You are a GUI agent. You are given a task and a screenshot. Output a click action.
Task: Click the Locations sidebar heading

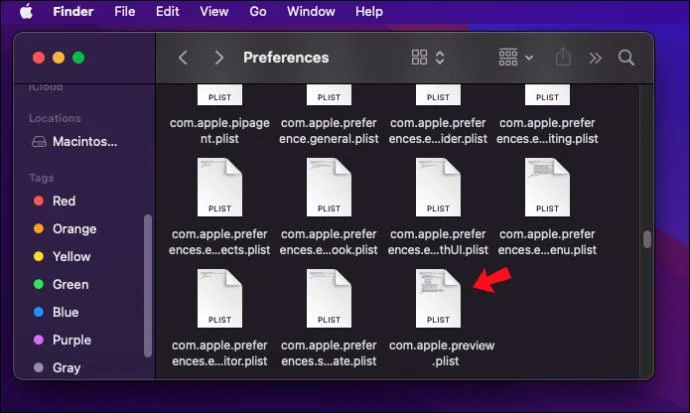click(55, 118)
